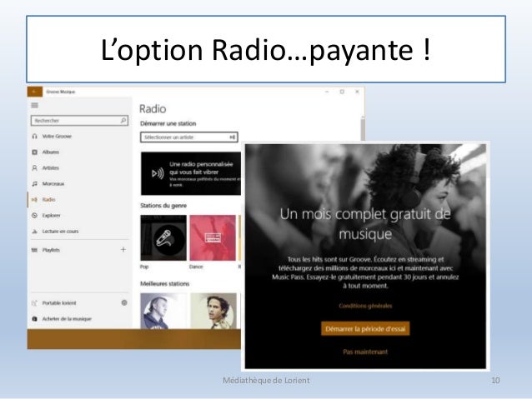Viewport: 532px width, 399px height.
Task: Click the Artistes person icon
Action: pos(35,167)
